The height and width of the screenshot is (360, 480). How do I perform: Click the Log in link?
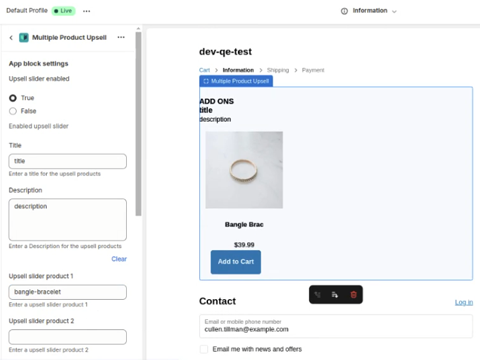click(464, 302)
